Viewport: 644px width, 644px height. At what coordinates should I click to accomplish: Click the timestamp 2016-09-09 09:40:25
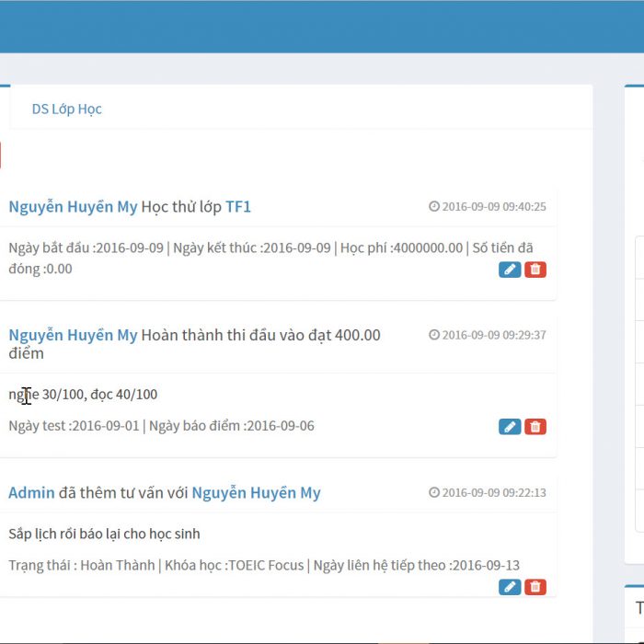coord(493,207)
